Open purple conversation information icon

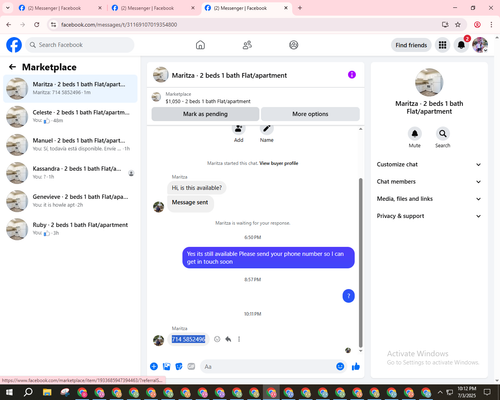click(x=352, y=75)
